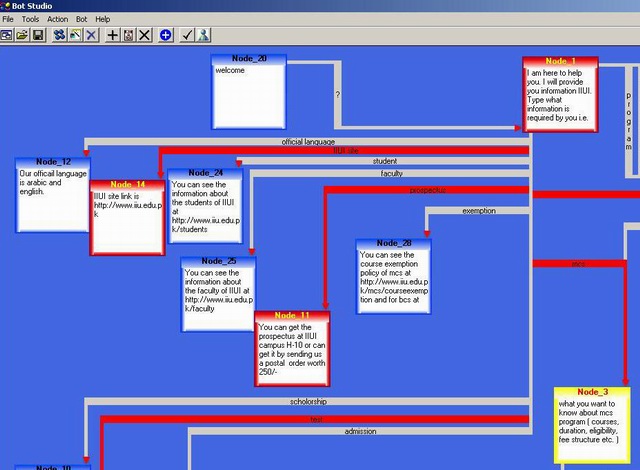Screen dimensions: 640x470
Task: Click the 'official language' link label
Action: pyautogui.click(x=308, y=142)
